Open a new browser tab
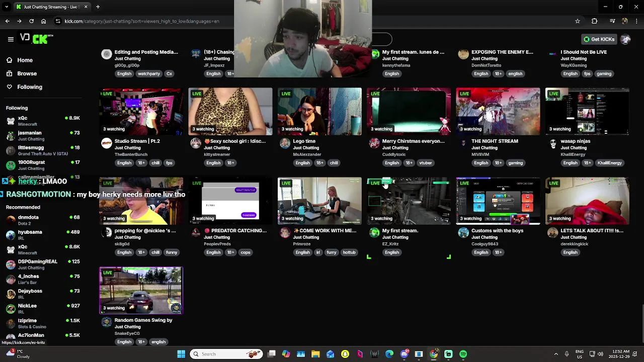This screenshot has width=644, height=362. point(98,7)
